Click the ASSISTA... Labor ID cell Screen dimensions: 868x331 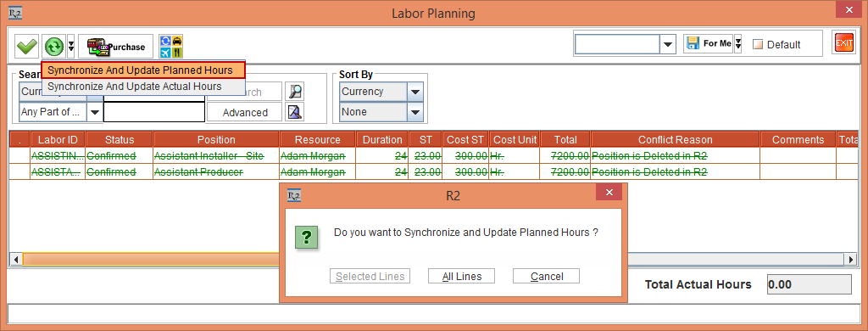(x=58, y=172)
